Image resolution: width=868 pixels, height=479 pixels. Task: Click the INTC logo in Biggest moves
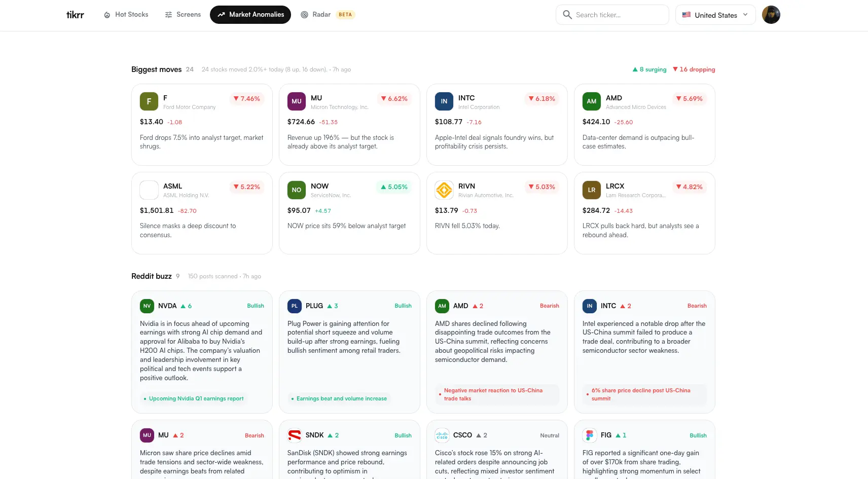(444, 101)
